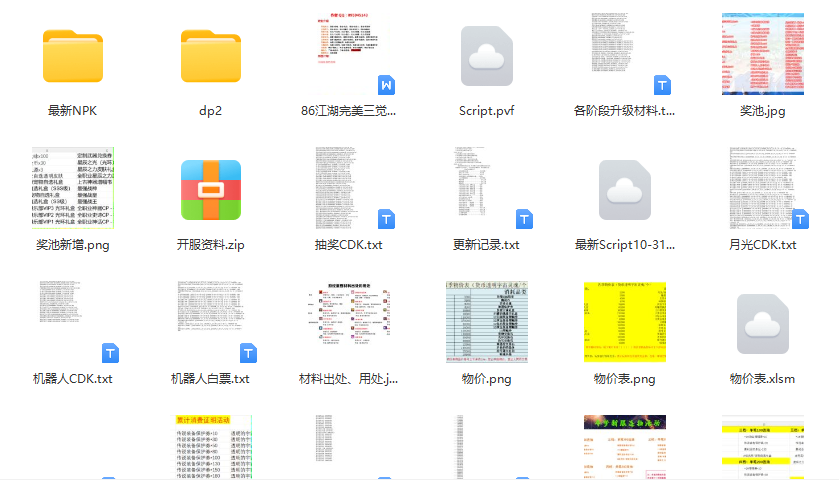Screen dimensions: 839x490
Task: Click the 开服资料.zip file name label
Action: 210,245
